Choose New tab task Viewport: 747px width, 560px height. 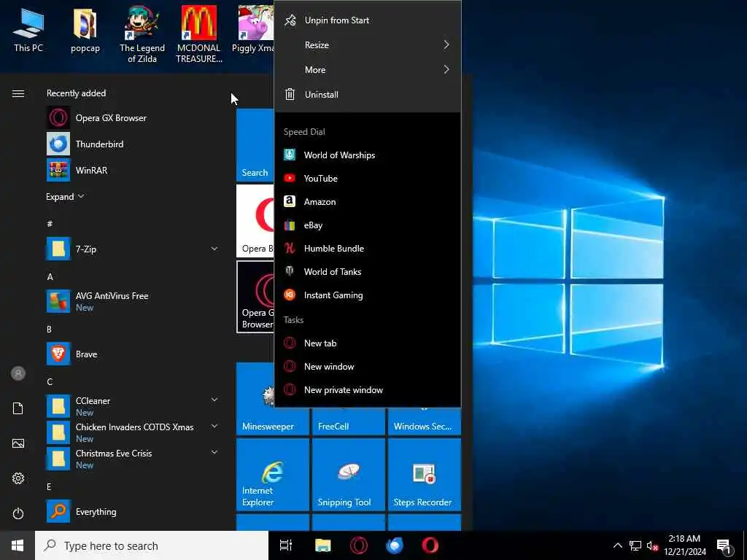point(368,343)
